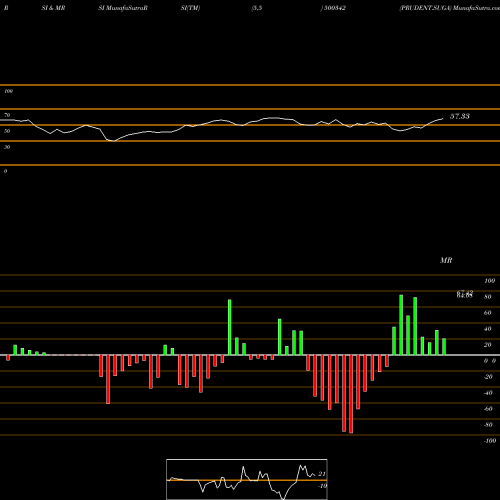Select the deepest red MR bar near -90

pos(351,394)
